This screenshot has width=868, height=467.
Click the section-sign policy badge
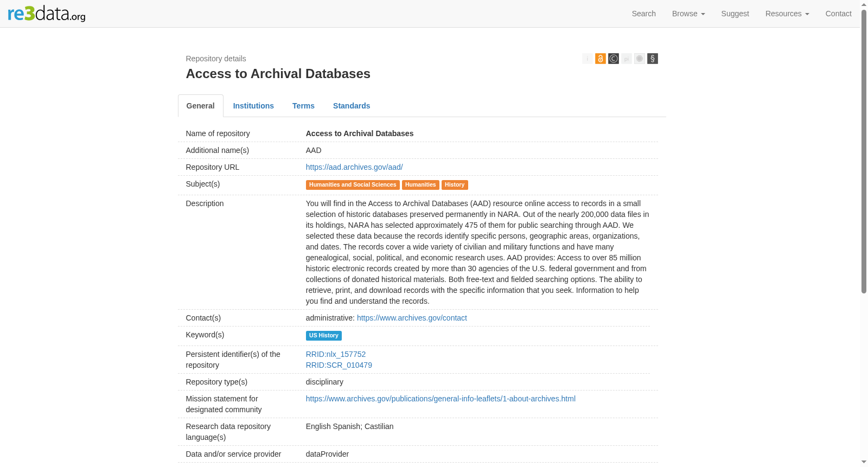[x=653, y=59]
